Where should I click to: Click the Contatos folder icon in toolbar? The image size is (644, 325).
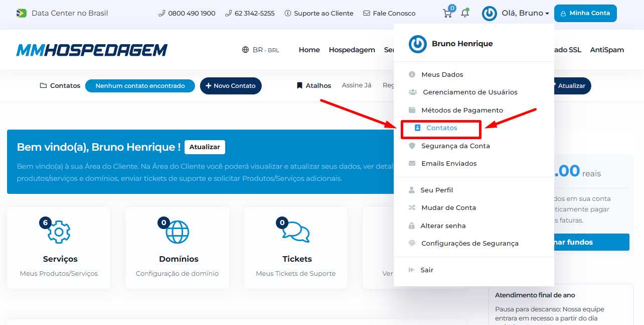click(43, 85)
